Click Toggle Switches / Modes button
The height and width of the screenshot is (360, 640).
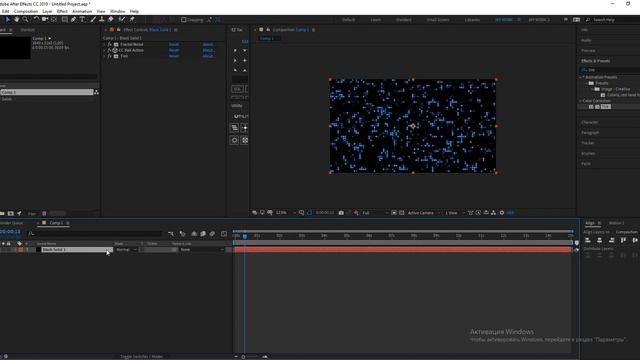point(141,356)
